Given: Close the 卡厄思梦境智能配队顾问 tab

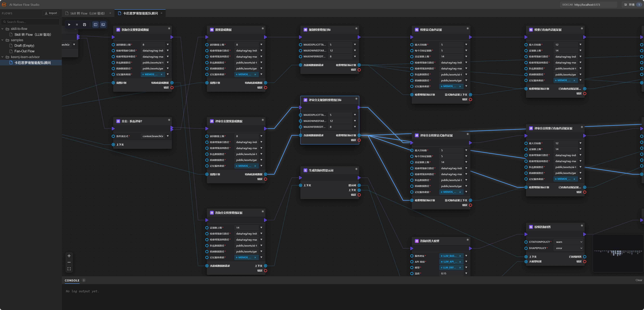Looking at the screenshot, I should tap(161, 13).
